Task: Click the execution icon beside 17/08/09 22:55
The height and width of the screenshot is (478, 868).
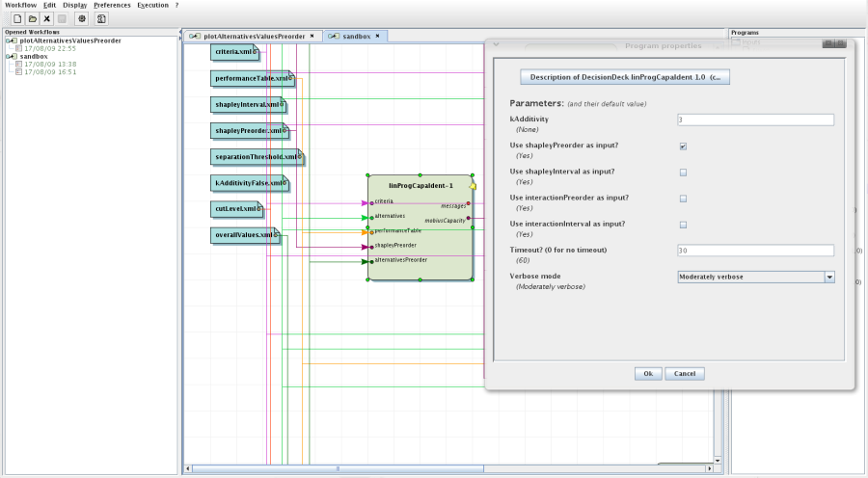Action: 19,49
